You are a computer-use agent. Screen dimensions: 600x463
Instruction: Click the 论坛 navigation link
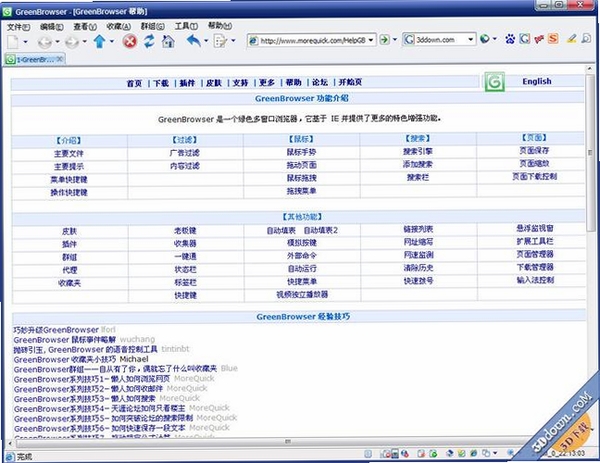click(x=320, y=82)
